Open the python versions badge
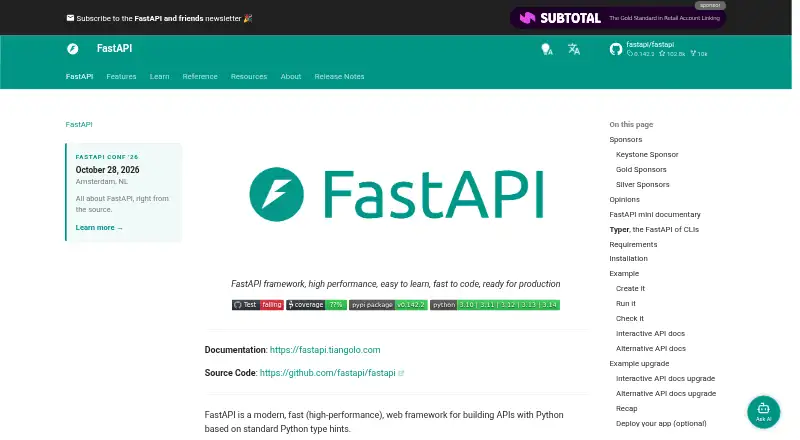The width and height of the screenshot is (800, 440). 495,305
